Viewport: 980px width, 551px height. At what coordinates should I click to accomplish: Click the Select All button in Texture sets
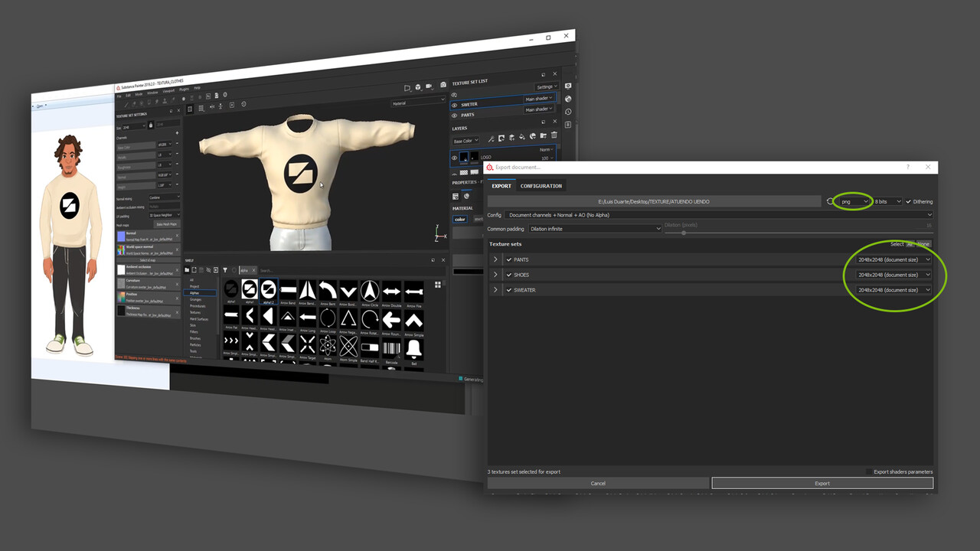[910, 244]
